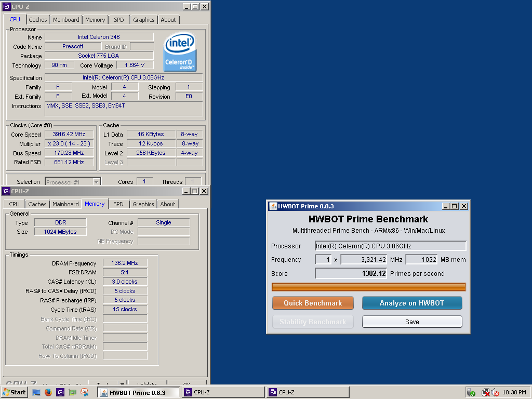Click the Rated FSB 681.12 MHz value
Screen dimensions: 532x399
pyautogui.click(x=69, y=162)
